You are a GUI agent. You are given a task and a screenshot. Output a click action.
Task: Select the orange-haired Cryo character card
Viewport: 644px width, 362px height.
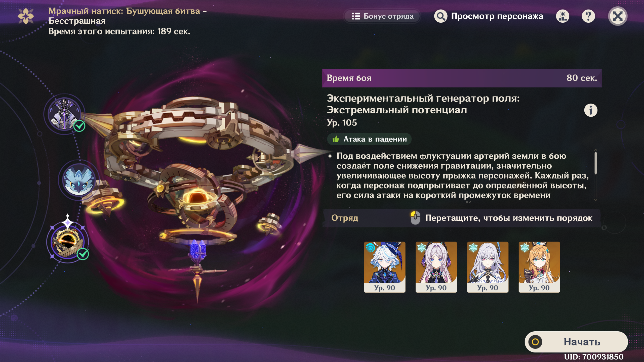pyautogui.click(x=539, y=267)
